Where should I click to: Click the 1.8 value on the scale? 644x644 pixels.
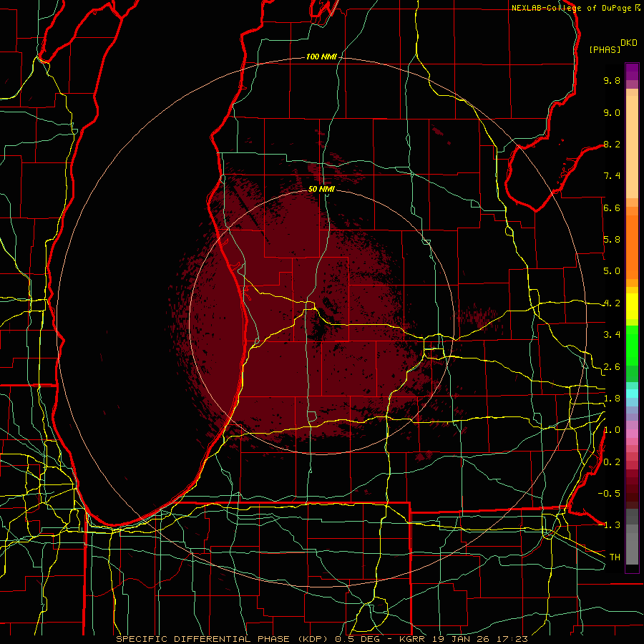coord(612,399)
